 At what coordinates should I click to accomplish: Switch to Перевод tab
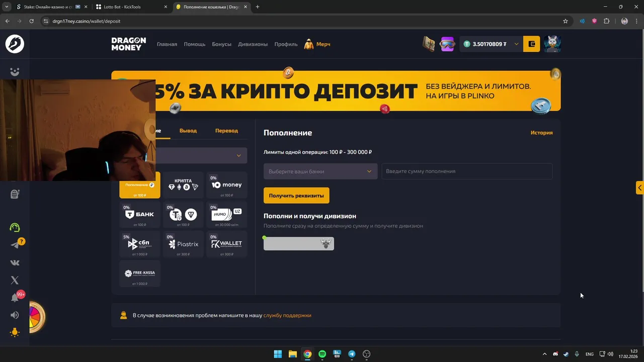click(226, 130)
